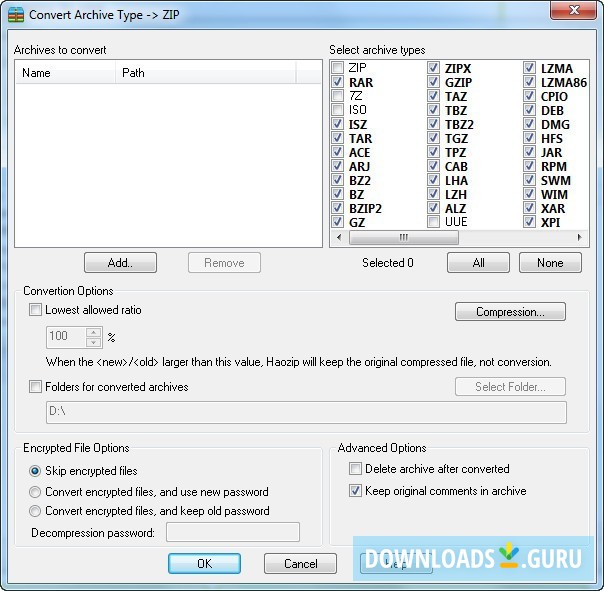Uncheck the BZ2 archive type
Image resolution: width=604 pixels, height=591 pixels.
(x=337, y=180)
